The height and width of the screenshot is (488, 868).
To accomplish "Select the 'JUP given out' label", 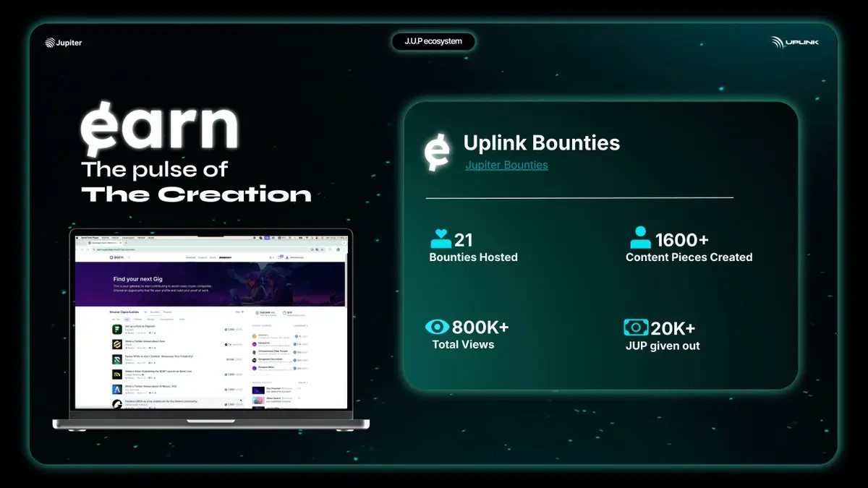I will coord(663,346).
